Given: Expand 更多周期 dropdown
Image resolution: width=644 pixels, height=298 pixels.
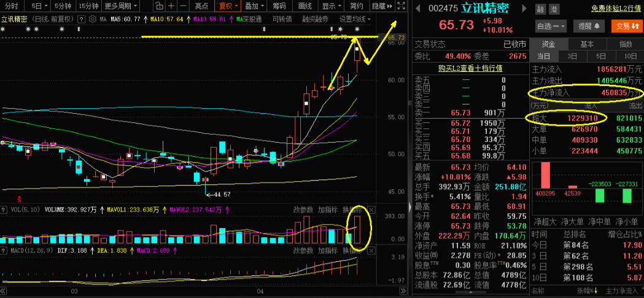Looking at the screenshot, I should point(121,6).
